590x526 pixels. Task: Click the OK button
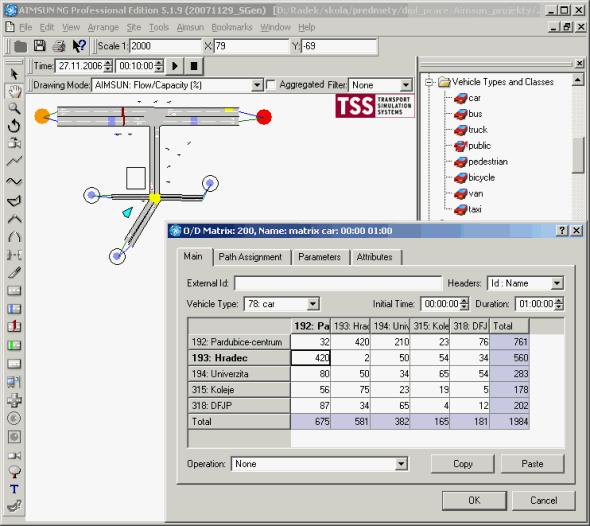(474, 500)
